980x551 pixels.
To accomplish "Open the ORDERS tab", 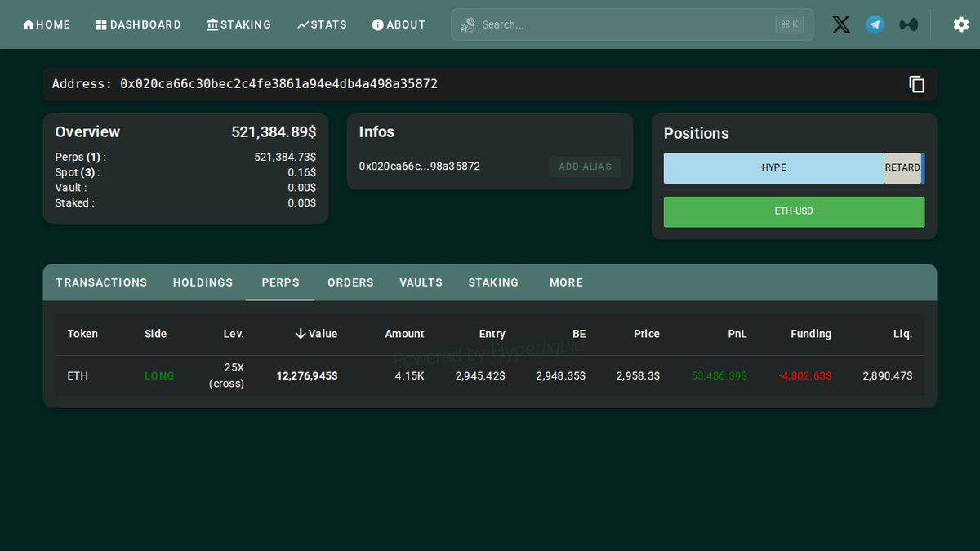I will (x=350, y=282).
